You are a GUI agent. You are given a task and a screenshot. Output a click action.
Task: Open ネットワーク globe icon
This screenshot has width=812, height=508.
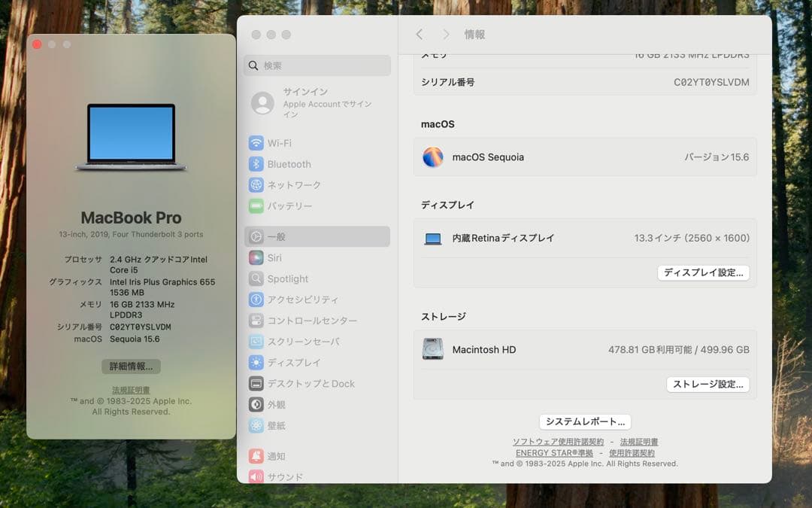pos(256,185)
